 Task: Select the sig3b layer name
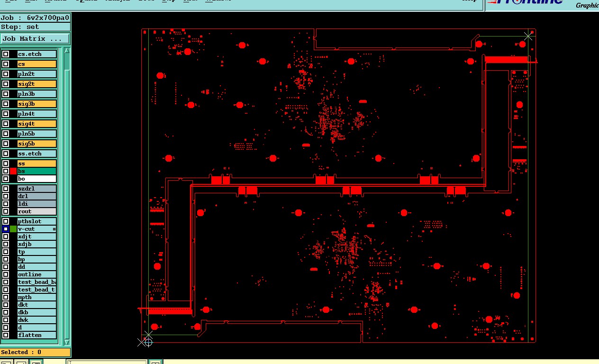(37, 104)
